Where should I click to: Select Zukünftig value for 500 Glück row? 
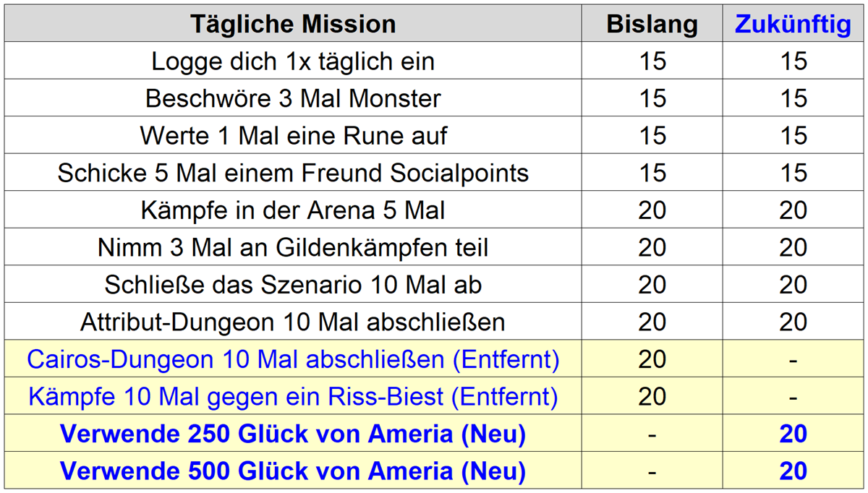[x=793, y=472]
